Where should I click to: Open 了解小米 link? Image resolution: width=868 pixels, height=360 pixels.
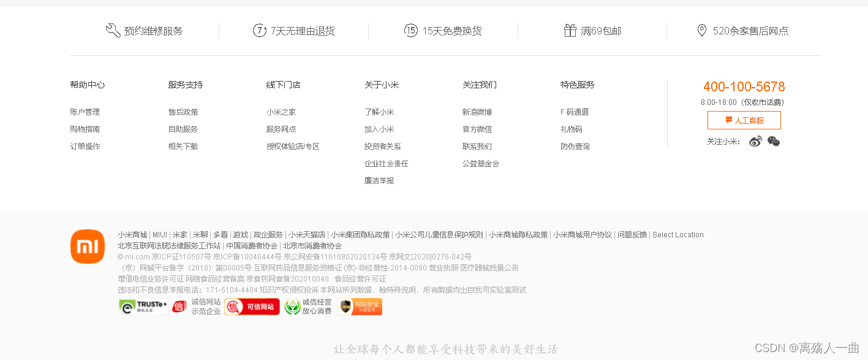379,112
